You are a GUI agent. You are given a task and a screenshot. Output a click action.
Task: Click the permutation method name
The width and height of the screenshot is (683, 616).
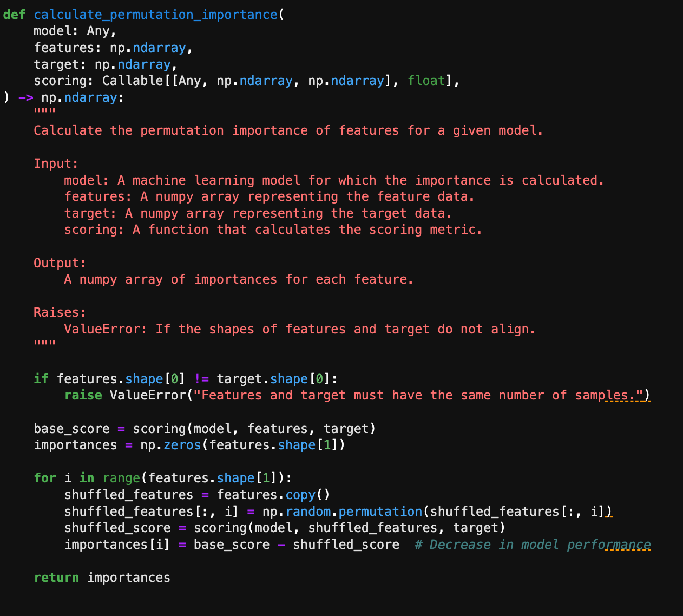tap(380, 512)
